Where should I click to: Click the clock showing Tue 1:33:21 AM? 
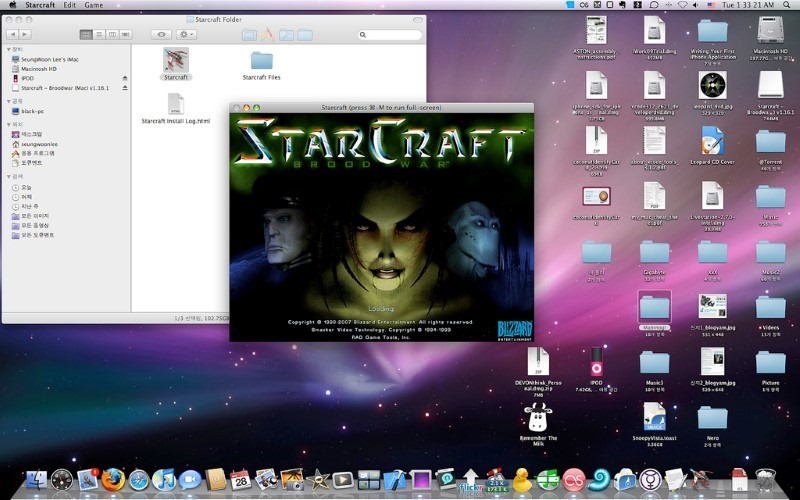(748, 5)
